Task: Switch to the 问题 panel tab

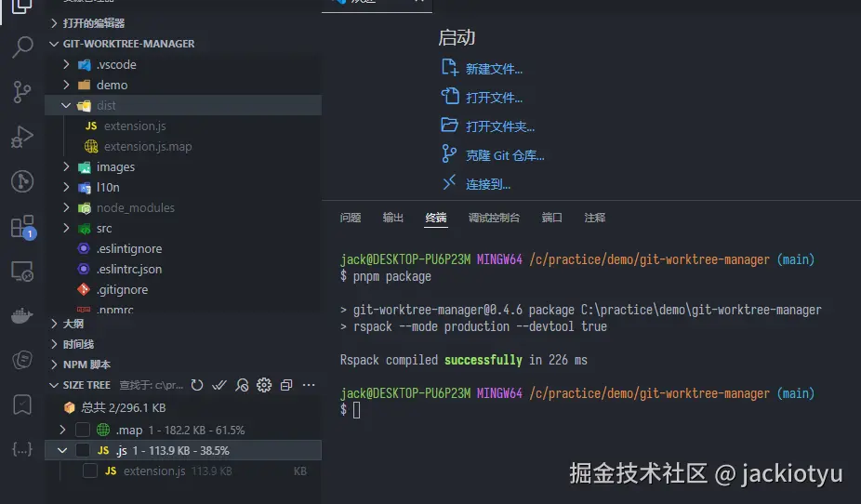Action: (351, 218)
